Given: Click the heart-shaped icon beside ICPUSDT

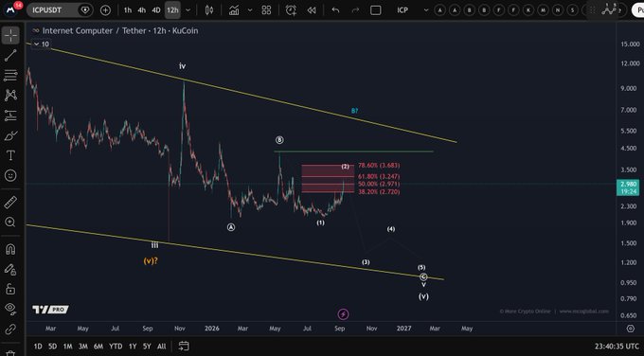Looking at the screenshot, I should click(85, 10).
